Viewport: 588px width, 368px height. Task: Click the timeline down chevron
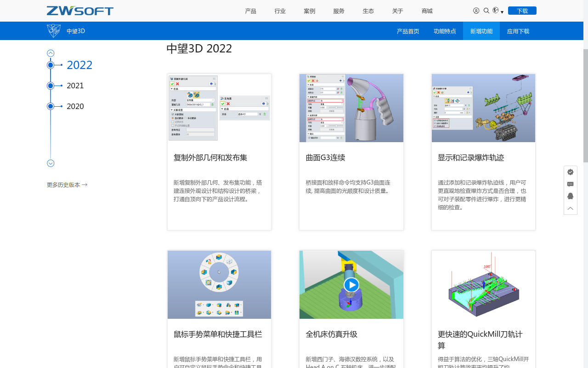coord(51,163)
